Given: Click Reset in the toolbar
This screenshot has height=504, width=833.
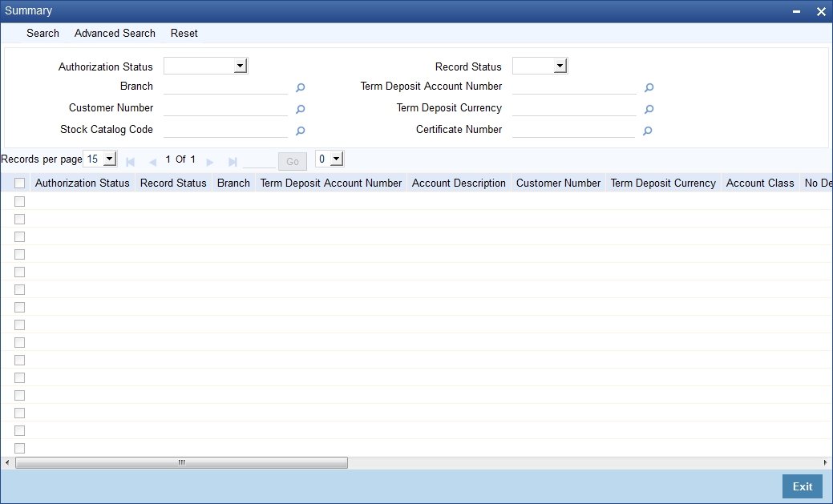Looking at the screenshot, I should [184, 33].
